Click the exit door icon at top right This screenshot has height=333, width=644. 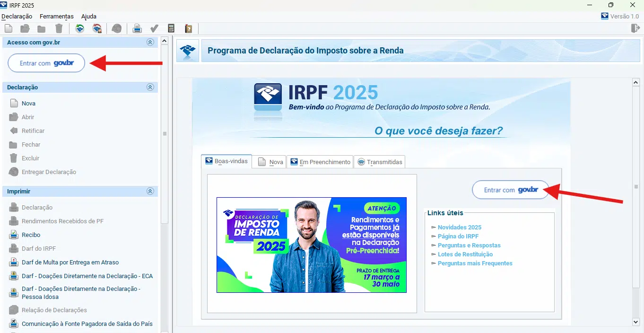(635, 28)
